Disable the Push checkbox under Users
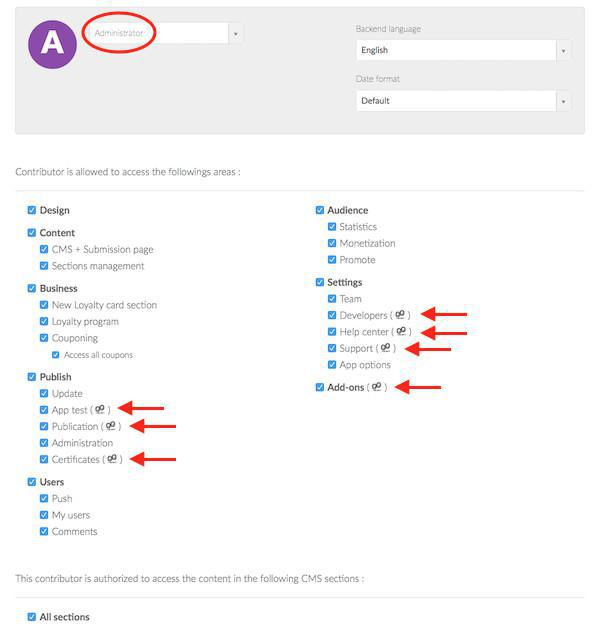 pyautogui.click(x=44, y=498)
